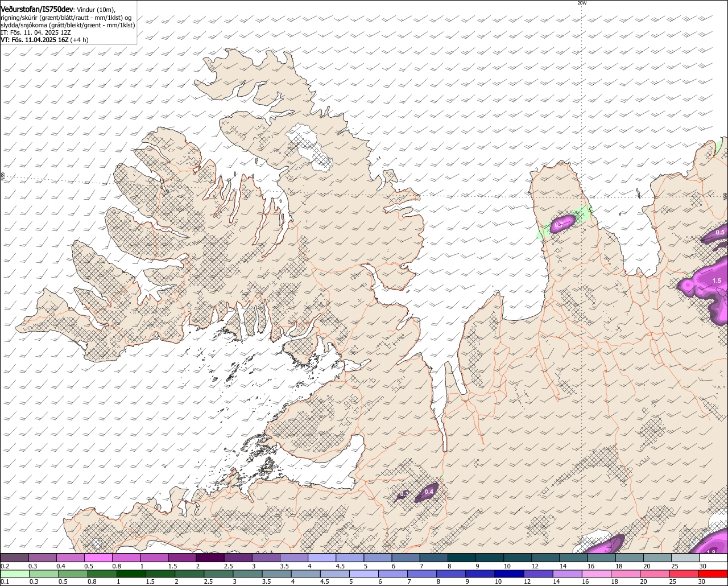Pick the deep blue lower swatch starting at 10

pyautogui.click(x=510, y=574)
